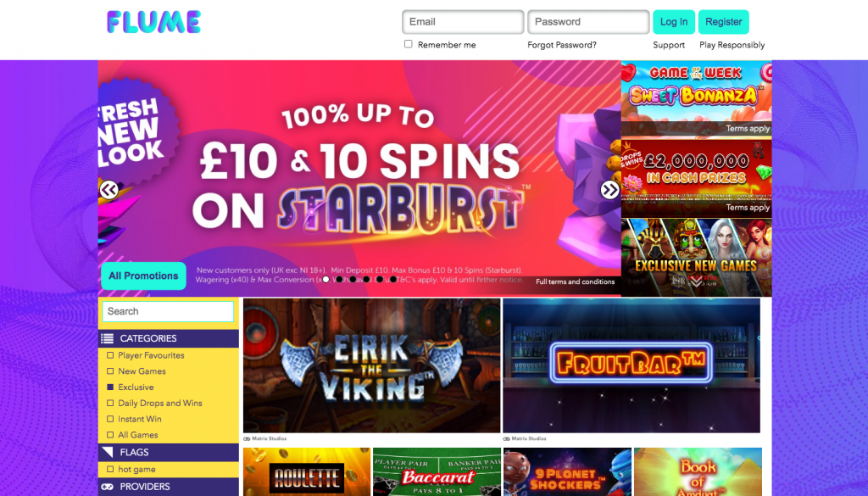
Task: Open the All Promotions button
Action: pos(143,276)
